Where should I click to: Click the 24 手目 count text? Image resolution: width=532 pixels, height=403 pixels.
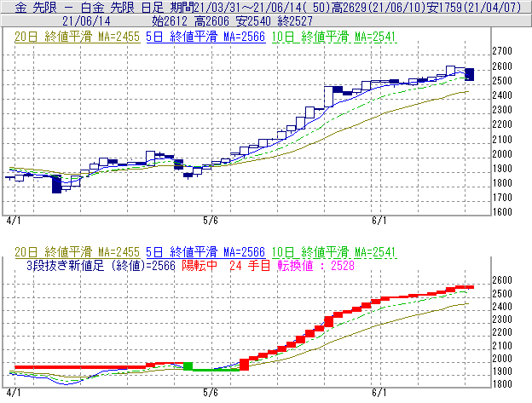point(249,265)
